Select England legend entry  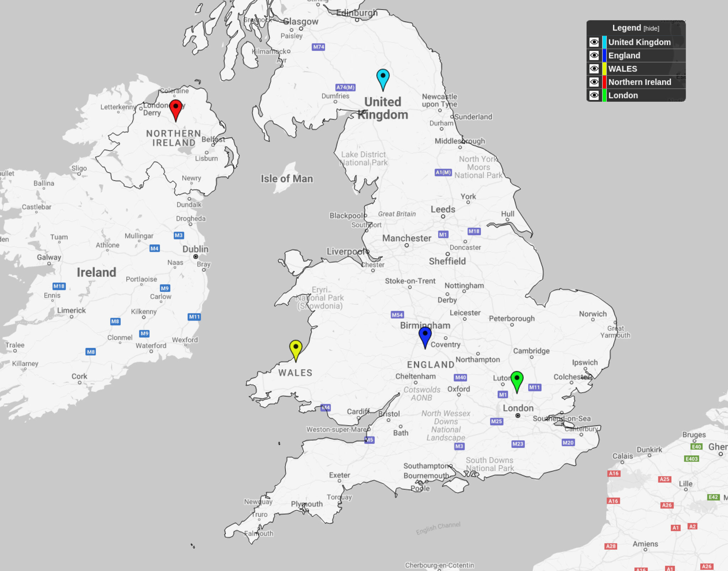click(624, 55)
